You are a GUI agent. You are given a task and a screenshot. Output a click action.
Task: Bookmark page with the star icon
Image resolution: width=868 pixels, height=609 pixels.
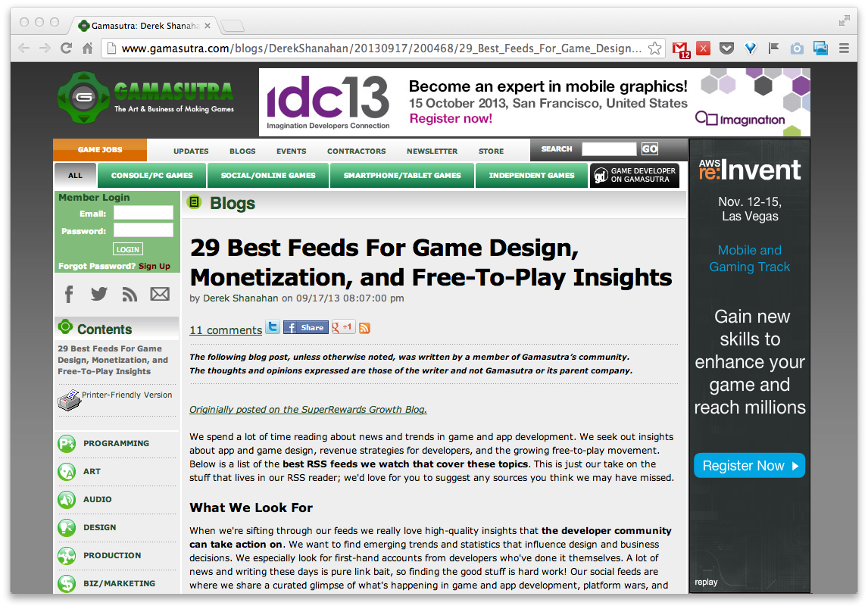point(655,48)
